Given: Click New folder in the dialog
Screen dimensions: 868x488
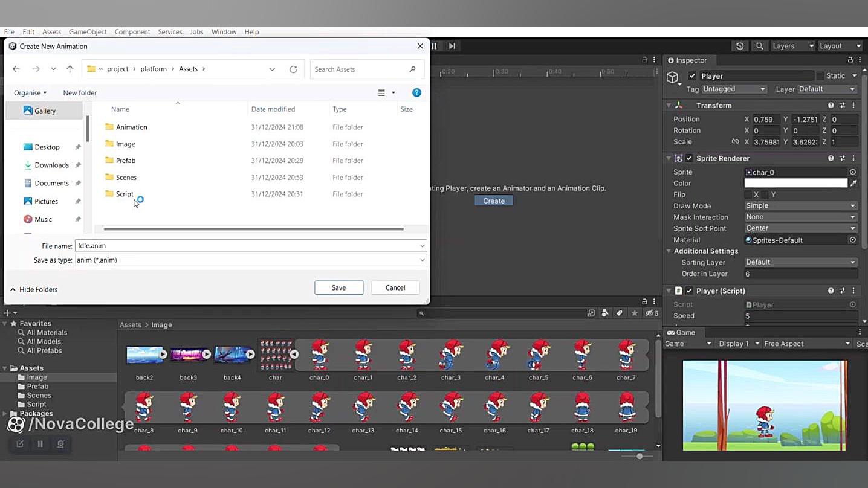Looking at the screenshot, I should coord(80,92).
